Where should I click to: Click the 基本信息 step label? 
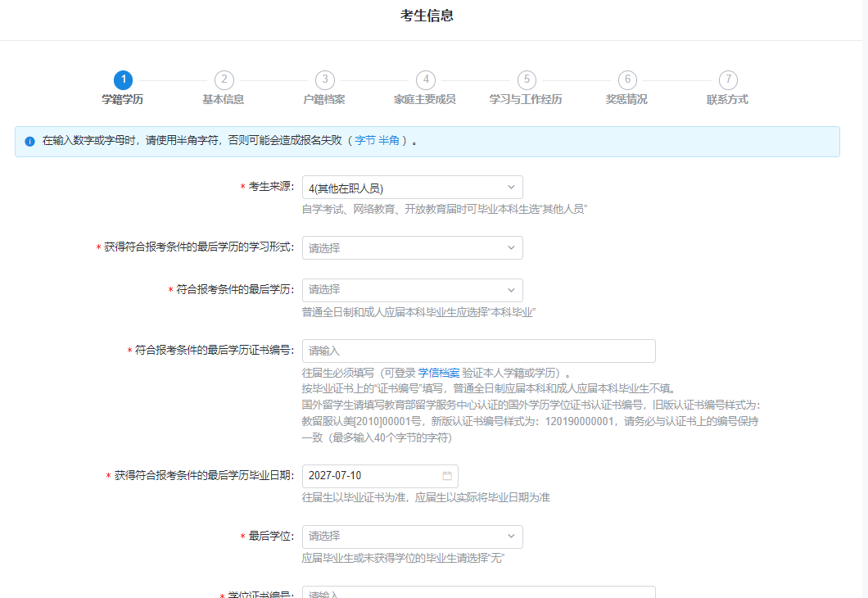point(223,99)
